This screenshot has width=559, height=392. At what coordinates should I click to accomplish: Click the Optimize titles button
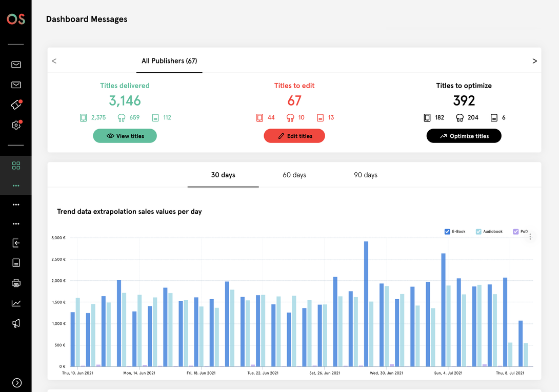pos(464,136)
